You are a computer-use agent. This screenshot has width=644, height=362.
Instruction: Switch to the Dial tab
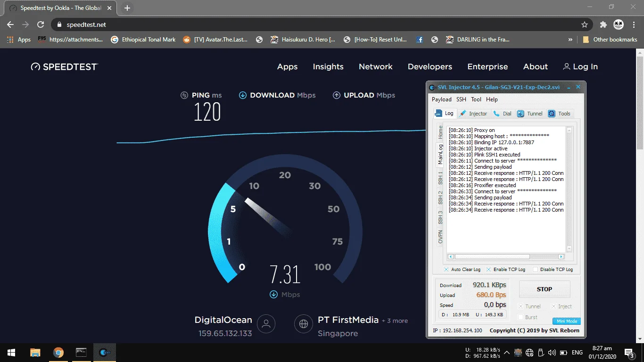tap(503, 114)
